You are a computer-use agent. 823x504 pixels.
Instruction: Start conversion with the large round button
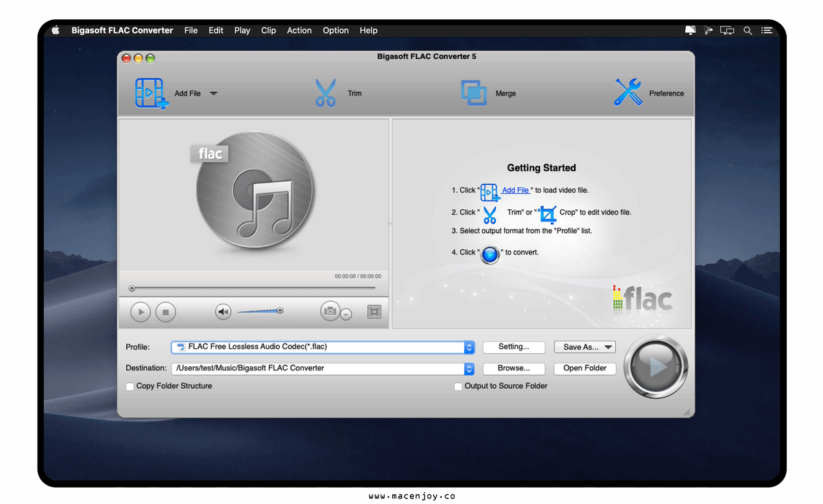pos(656,366)
